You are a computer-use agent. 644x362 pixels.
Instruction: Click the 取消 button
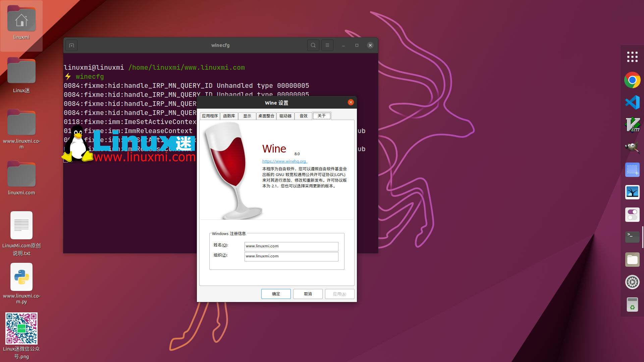coord(308,294)
